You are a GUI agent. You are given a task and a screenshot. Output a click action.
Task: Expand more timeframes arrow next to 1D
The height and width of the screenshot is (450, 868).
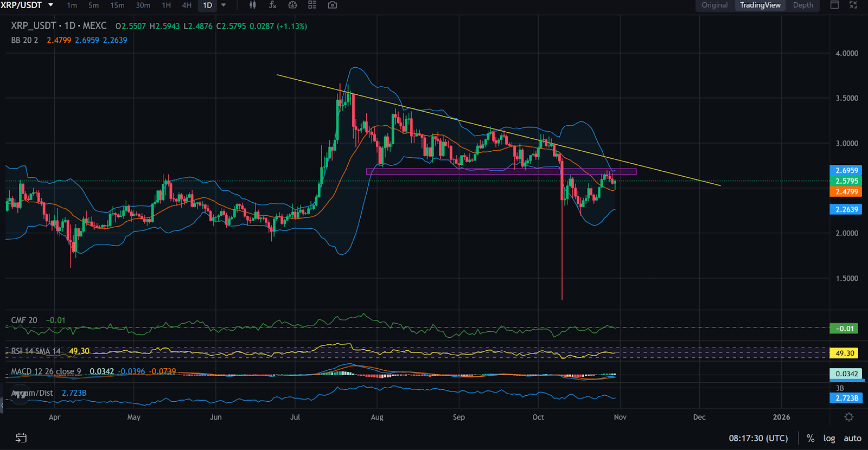pos(224,5)
